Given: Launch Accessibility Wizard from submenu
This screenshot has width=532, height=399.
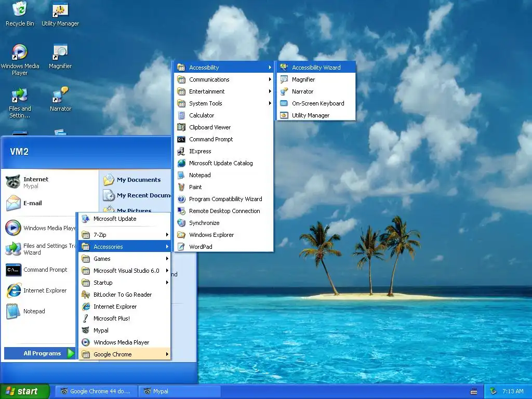Looking at the screenshot, I should (316, 68).
